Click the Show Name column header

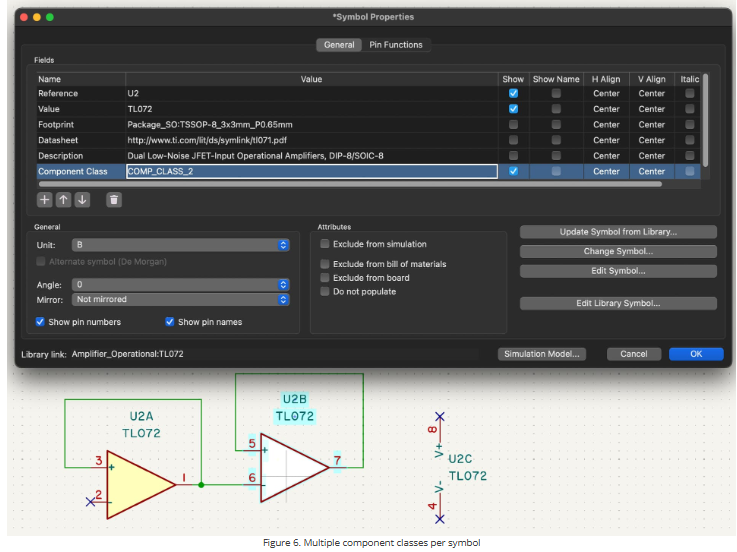556,79
